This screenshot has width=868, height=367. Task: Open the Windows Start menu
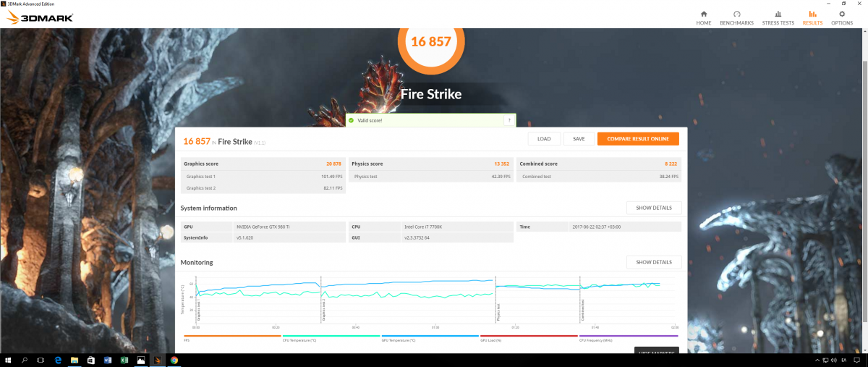[x=8, y=360]
